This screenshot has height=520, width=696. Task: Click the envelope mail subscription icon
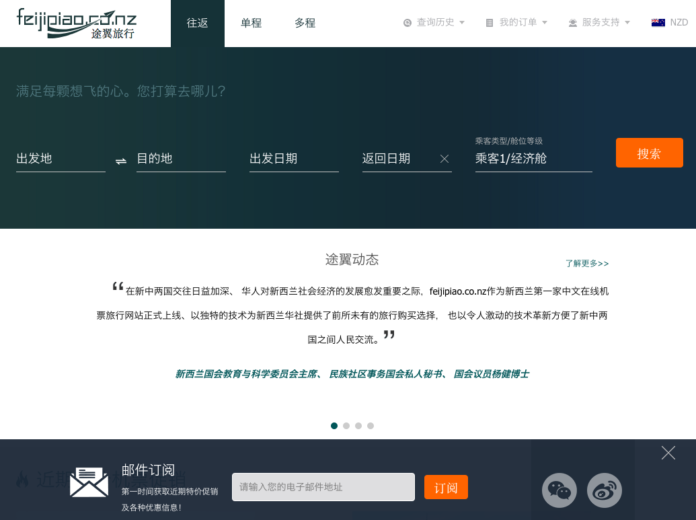click(89, 482)
